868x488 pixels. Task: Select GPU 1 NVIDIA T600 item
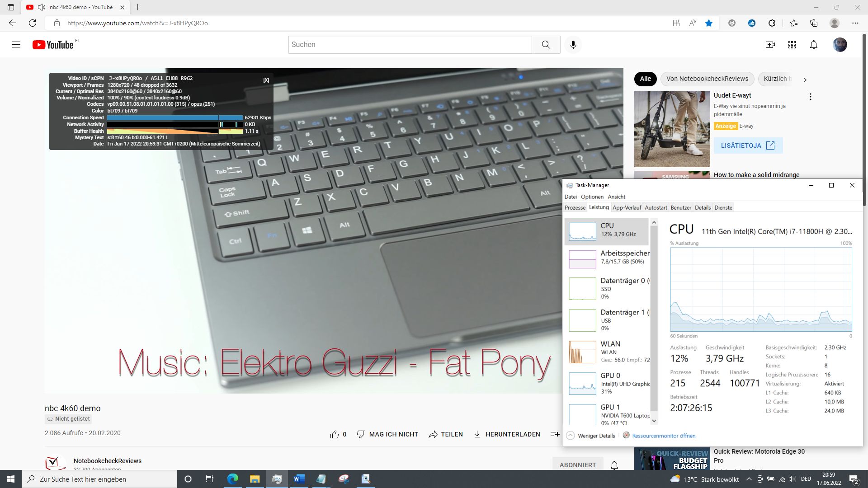pos(607,413)
